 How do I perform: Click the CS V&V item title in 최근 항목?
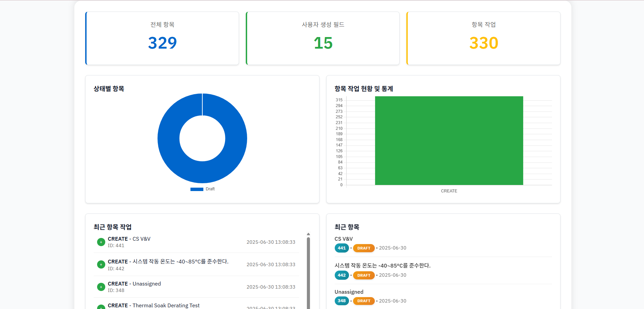point(344,238)
